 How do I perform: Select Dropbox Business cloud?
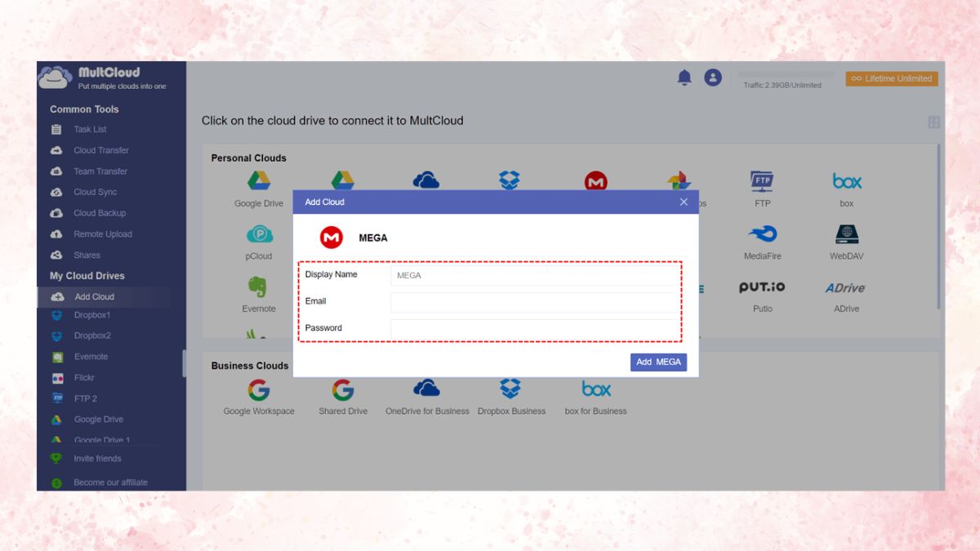pos(511,397)
